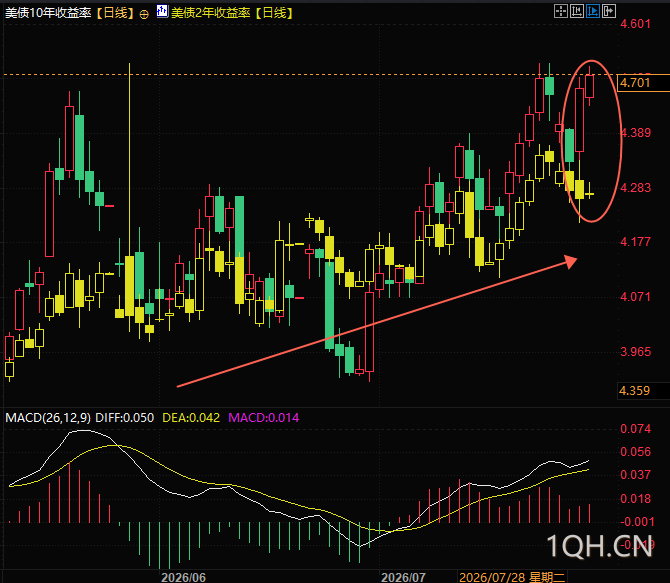Click the 2026/07/28 星期二 date marker
Image resolution: width=670 pixels, height=583 pixels.
pyautogui.click(x=512, y=577)
